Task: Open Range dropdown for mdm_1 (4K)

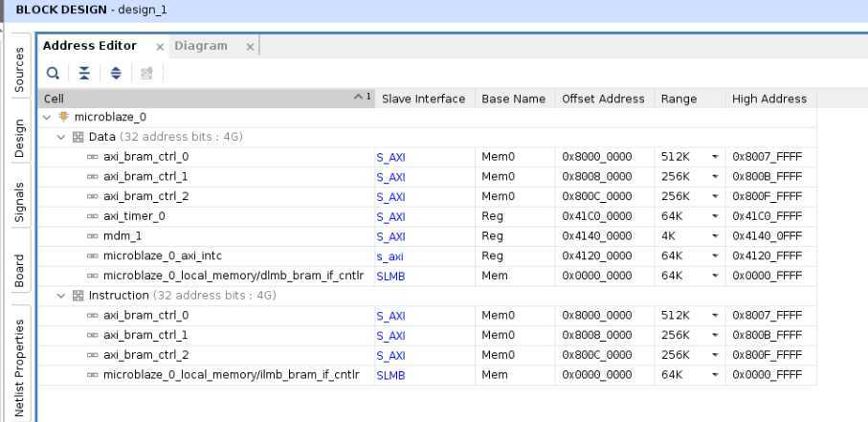Action: pos(715,236)
